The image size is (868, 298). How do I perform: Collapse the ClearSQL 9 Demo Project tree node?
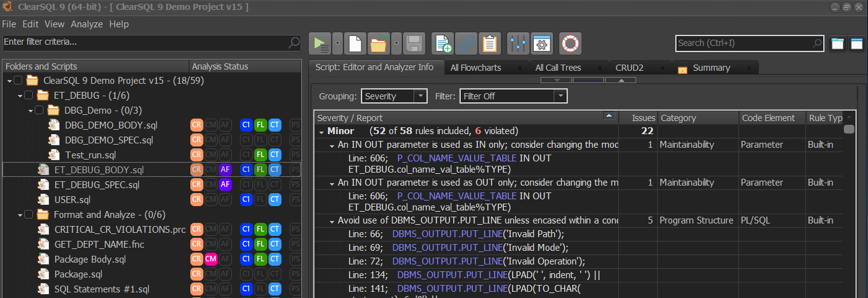(9, 81)
